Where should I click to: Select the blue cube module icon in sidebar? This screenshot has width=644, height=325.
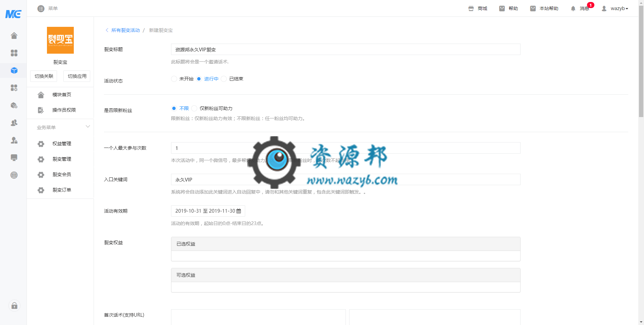14,70
